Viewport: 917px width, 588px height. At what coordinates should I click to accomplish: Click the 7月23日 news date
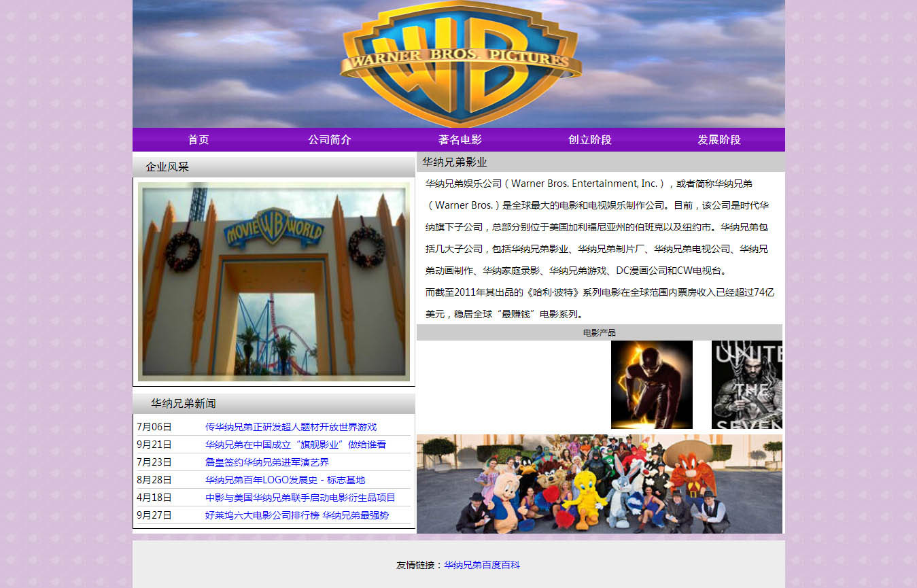154,462
